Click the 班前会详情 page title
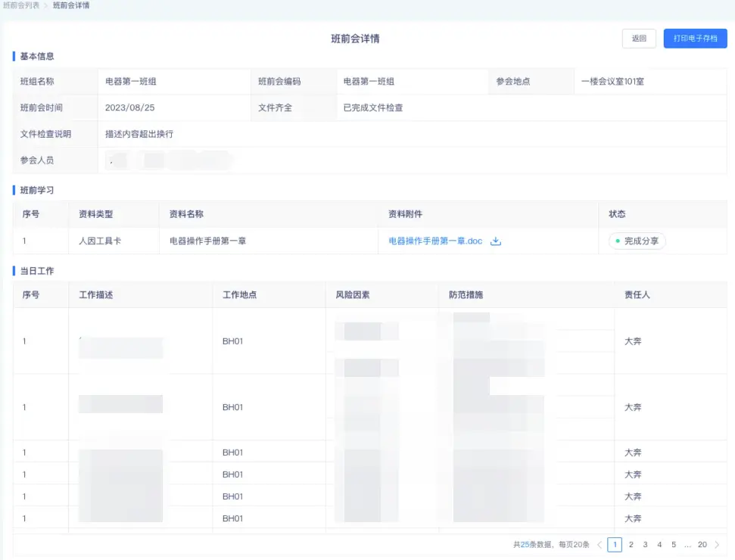The height and width of the screenshot is (560, 735). click(355, 39)
